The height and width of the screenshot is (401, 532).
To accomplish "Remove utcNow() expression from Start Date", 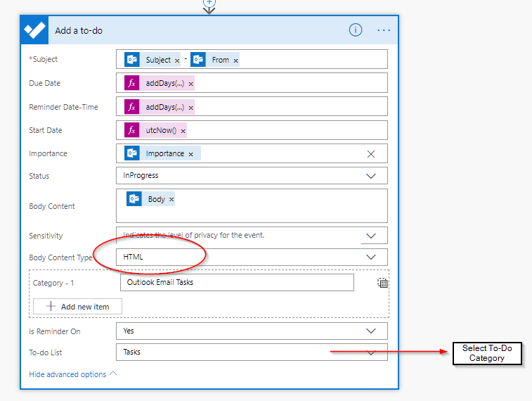I will point(183,131).
